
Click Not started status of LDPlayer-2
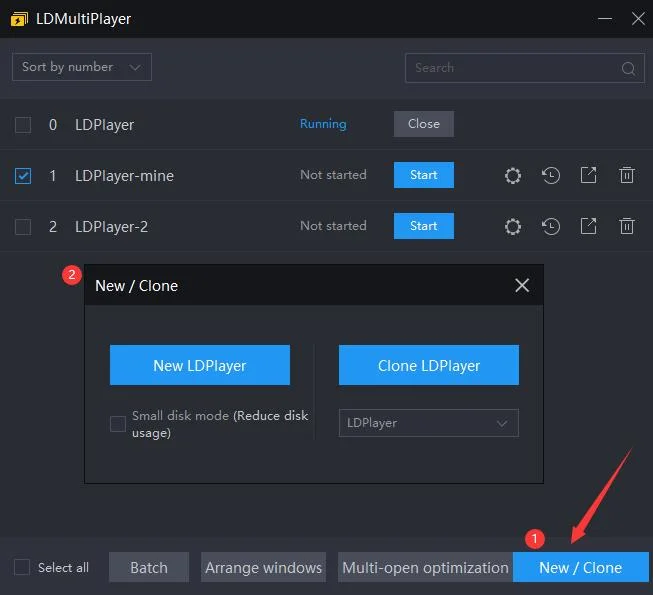pyautogui.click(x=333, y=226)
